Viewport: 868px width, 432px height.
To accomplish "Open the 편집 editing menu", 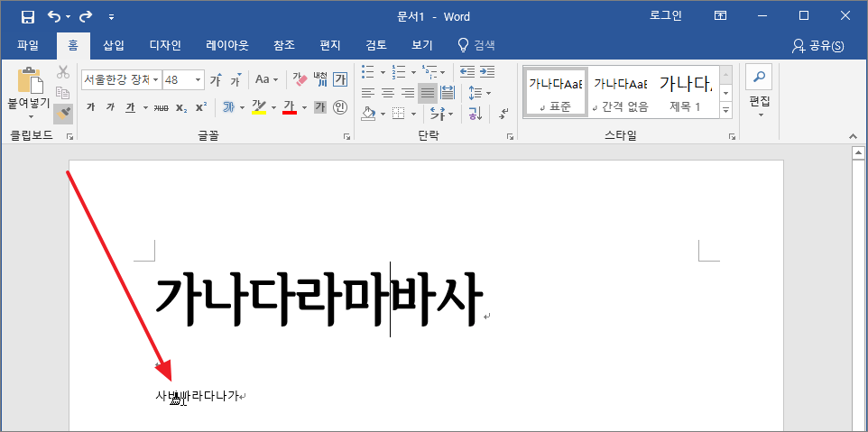I will coord(760,91).
